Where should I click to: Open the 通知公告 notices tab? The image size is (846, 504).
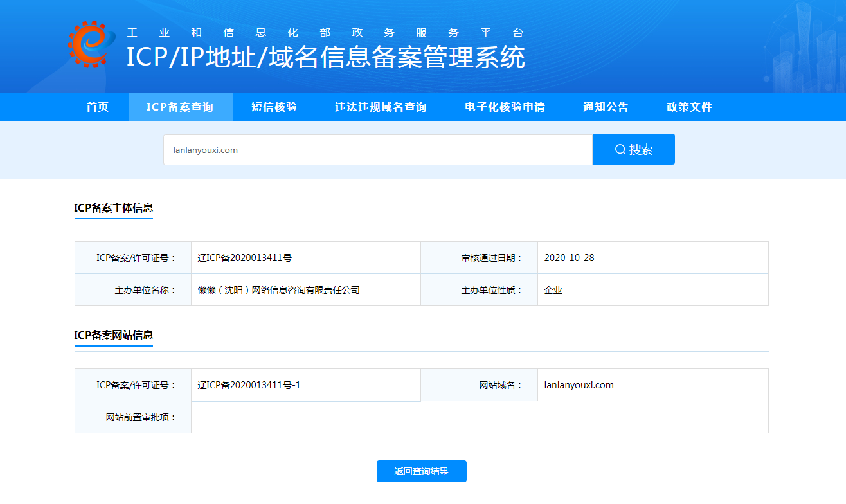point(606,107)
